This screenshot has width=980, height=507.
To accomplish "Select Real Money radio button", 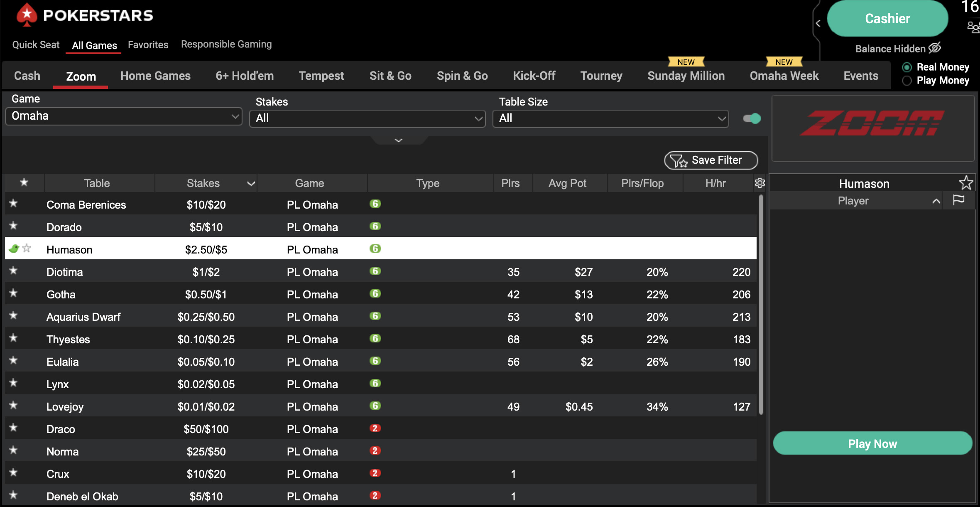I will pyautogui.click(x=907, y=67).
